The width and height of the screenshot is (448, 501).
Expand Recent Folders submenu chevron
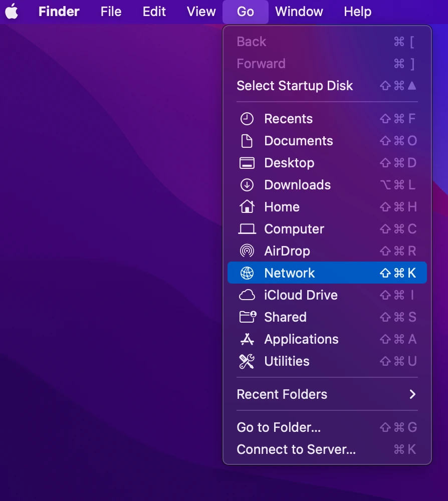pyautogui.click(x=412, y=394)
